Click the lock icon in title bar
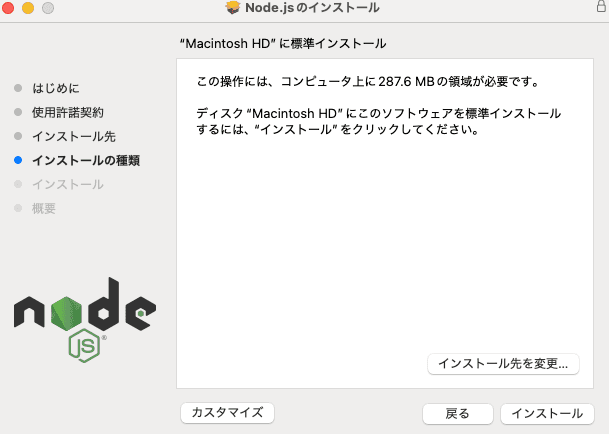The width and height of the screenshot is (609, 434). point(601,6)
